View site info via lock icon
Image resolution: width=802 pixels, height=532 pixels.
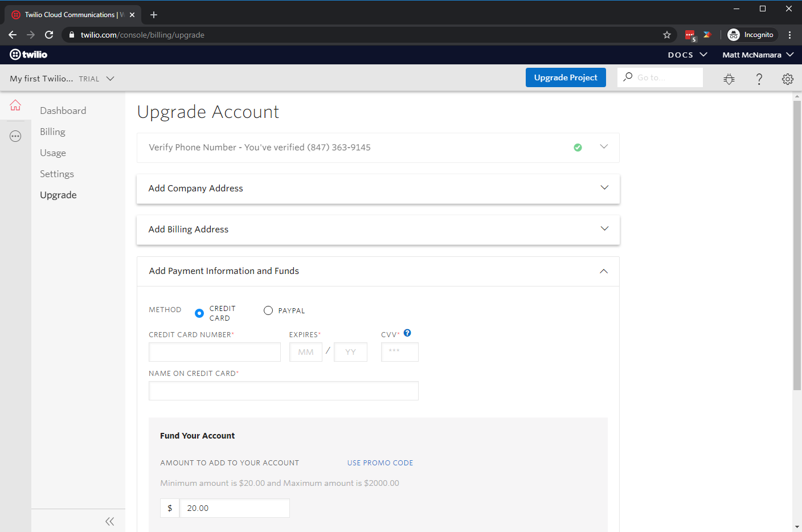(72, 35)
